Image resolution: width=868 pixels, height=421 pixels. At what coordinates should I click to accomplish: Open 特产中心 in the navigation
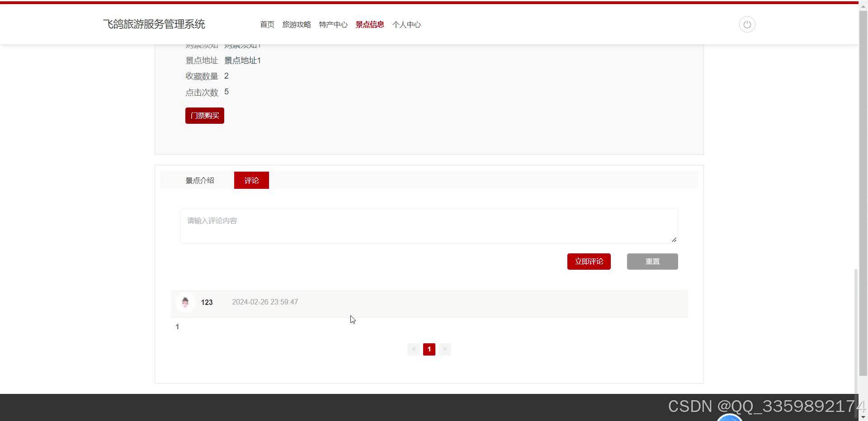click(333, 24)
